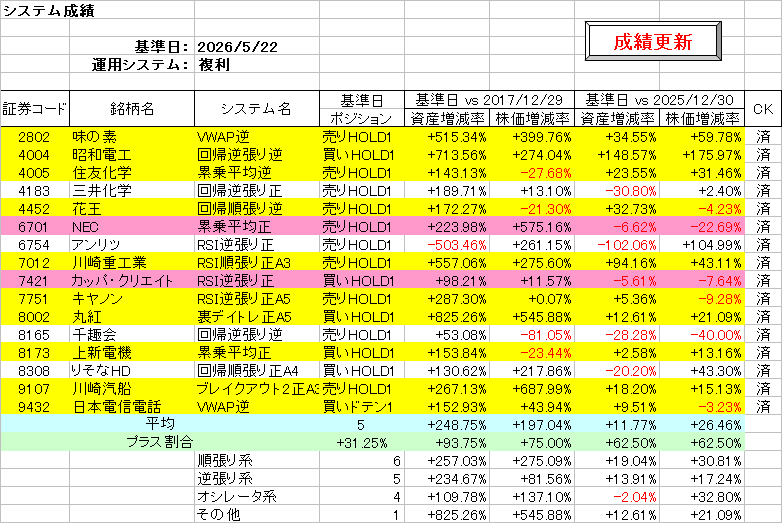This screenshot has width=782, height=523.
Task: Select the value +575.16%
Action: point(532,227)
